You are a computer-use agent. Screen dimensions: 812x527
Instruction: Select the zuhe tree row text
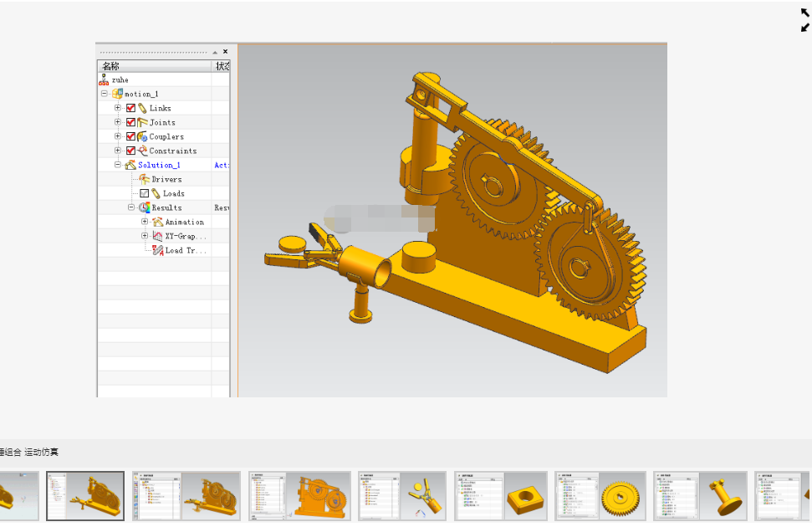[x=120, y=79]
